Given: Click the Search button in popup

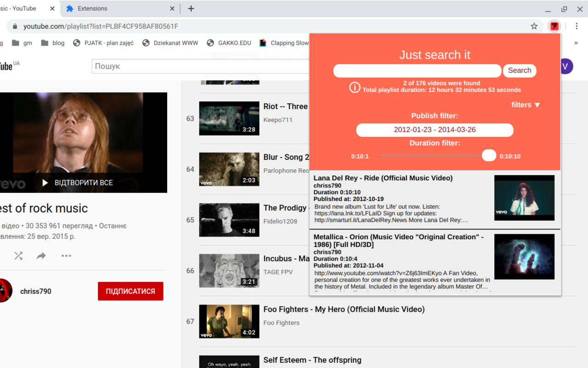Looking at the screenshot, I should tap(520, 70).
